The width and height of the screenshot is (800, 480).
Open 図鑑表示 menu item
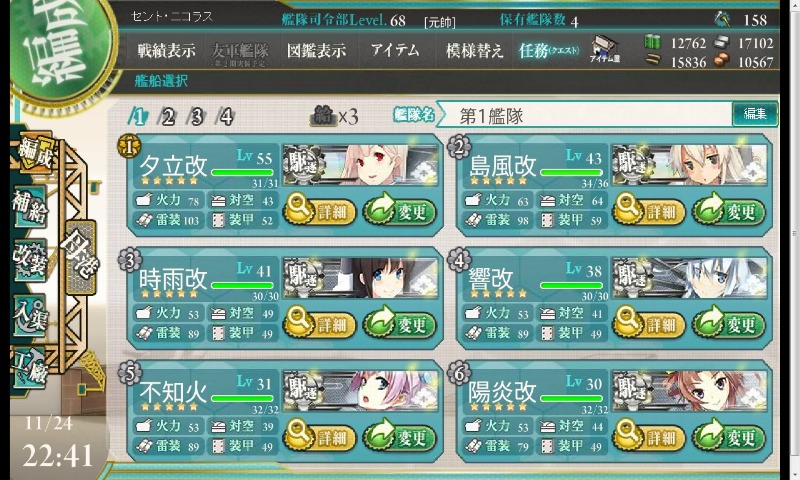coord(316,50)
